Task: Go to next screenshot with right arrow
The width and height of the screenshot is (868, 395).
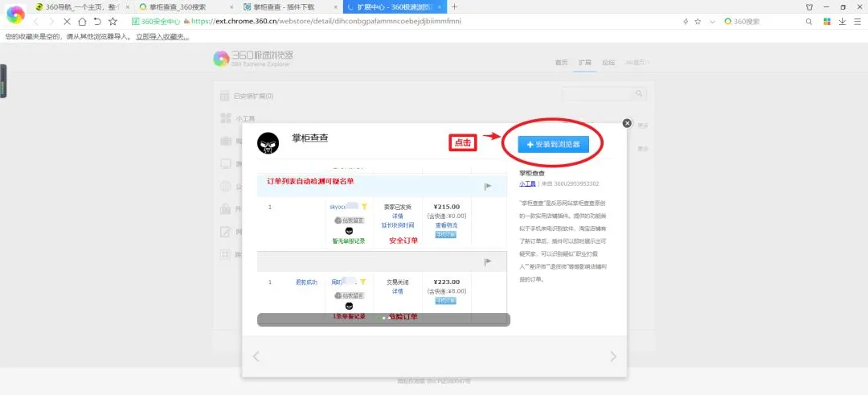Action: (x=612, y=356)
